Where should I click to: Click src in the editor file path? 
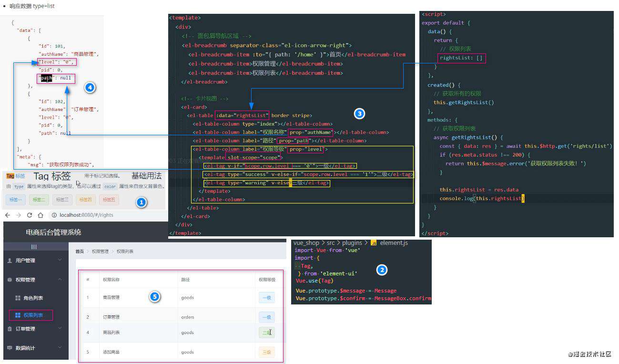click(x=331, y=243)
